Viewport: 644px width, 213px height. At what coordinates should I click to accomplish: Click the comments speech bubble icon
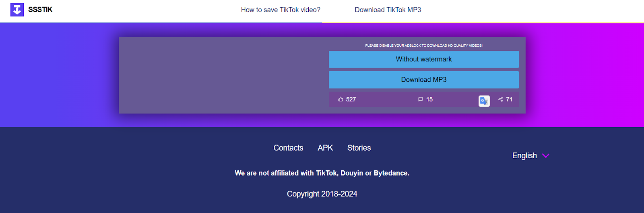[x=421, y=99]
